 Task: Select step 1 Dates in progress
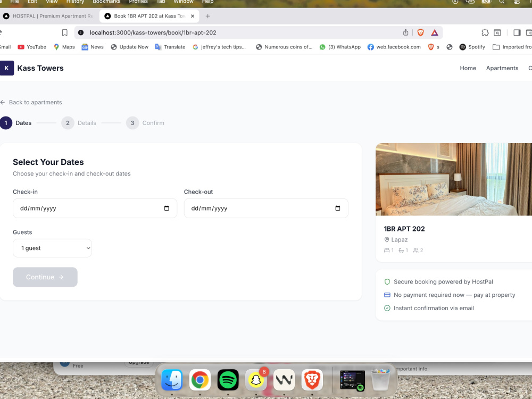coord(16,123)
